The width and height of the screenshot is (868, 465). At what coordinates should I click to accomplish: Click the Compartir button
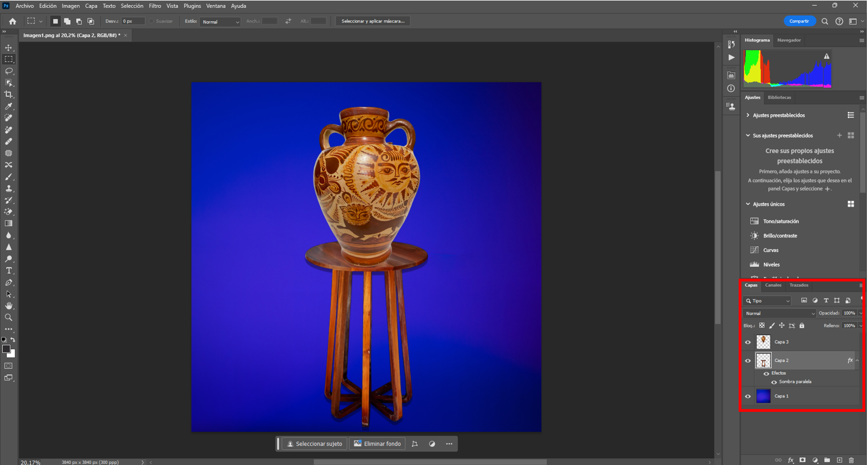click(x=800, y=21)
